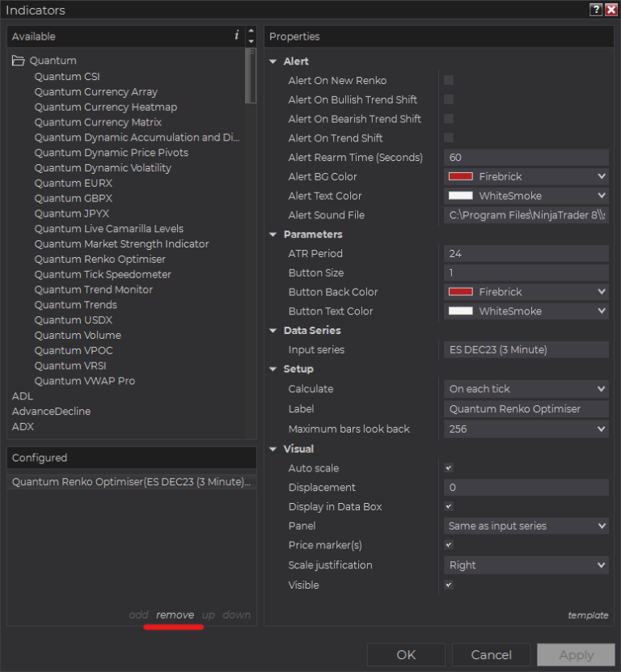
Task: Open the Calculate dropdown
Action: pyautogui.click(x=602, y=389)
